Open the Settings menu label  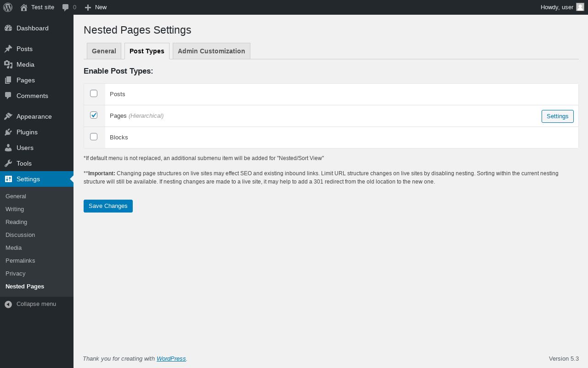(x=28, y=179)
